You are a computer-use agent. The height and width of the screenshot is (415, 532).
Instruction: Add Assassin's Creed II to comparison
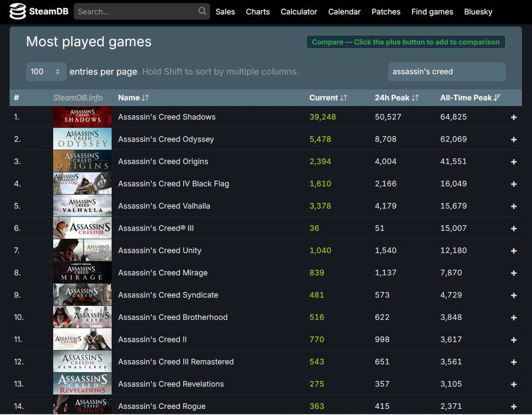514,340
